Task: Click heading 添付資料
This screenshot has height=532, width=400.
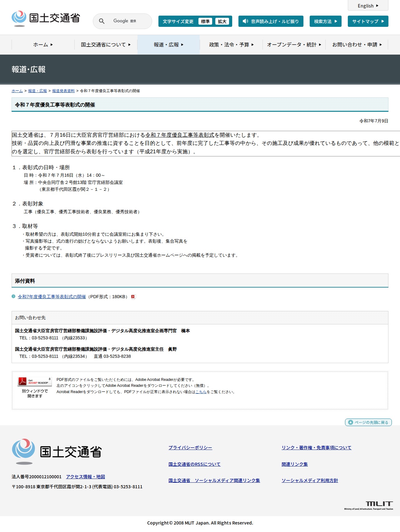Action: point(25,281)
